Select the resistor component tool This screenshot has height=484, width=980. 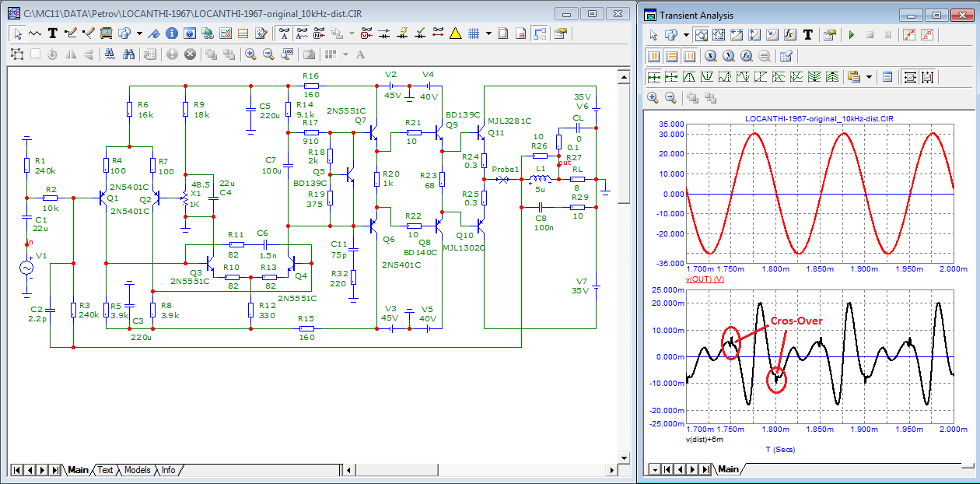(x=35, y=33)
